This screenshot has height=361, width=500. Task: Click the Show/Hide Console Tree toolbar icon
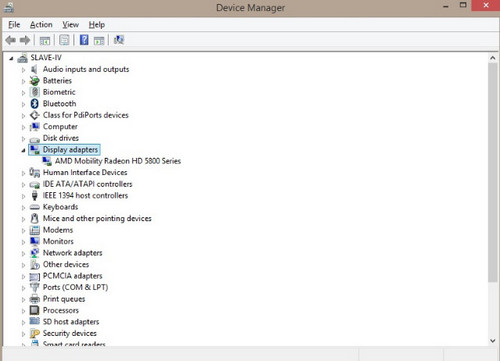45,41
